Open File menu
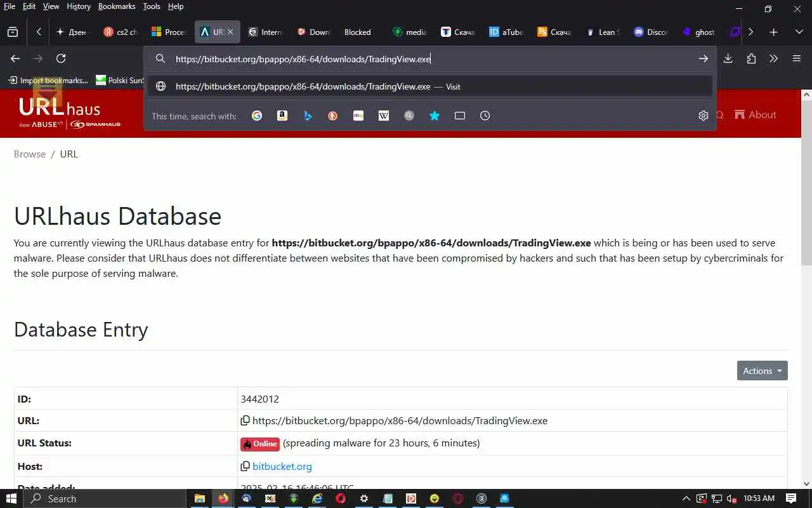 10,6
